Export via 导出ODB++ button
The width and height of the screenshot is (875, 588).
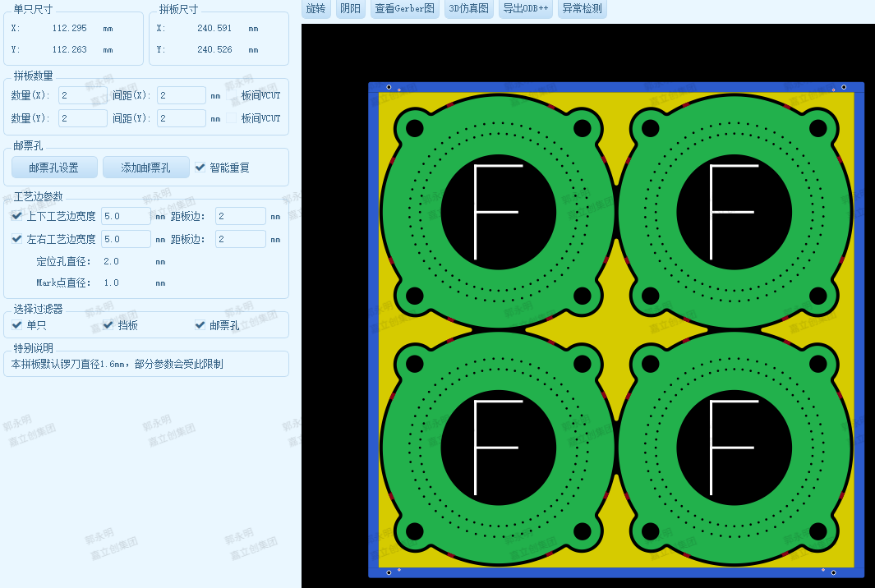(526, 9)
